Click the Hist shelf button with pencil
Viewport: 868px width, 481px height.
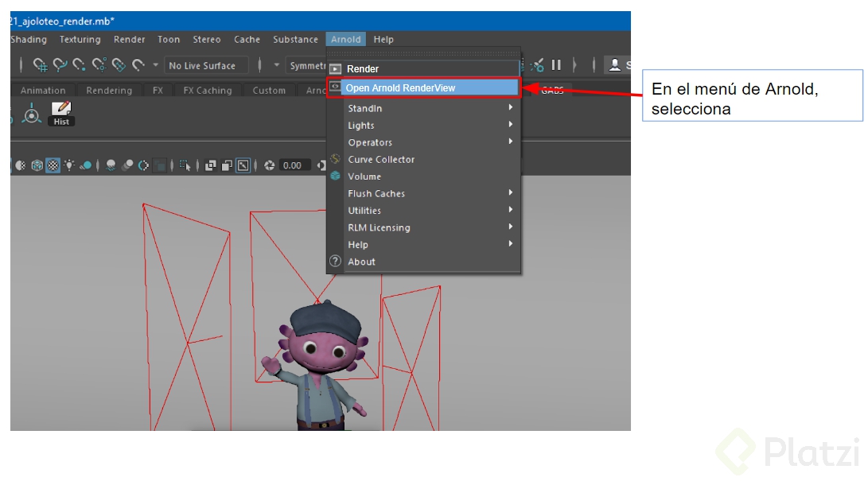(x=61, y=114)
